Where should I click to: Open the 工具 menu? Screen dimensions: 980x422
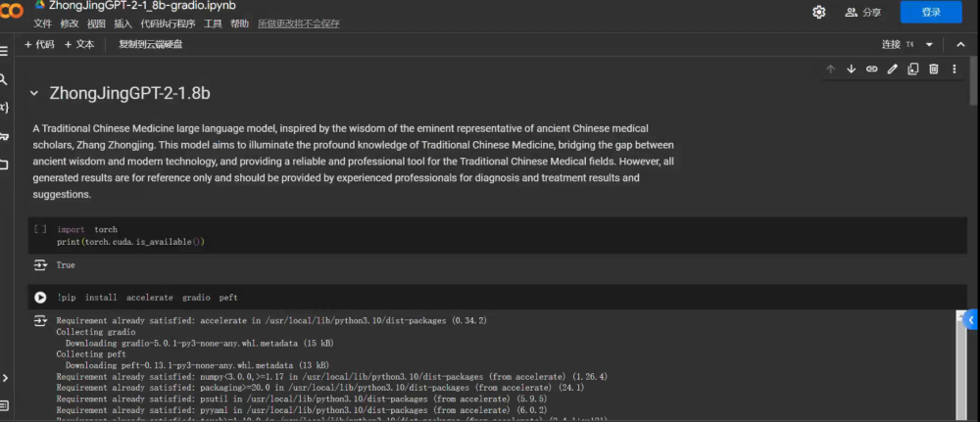point(213,23)
